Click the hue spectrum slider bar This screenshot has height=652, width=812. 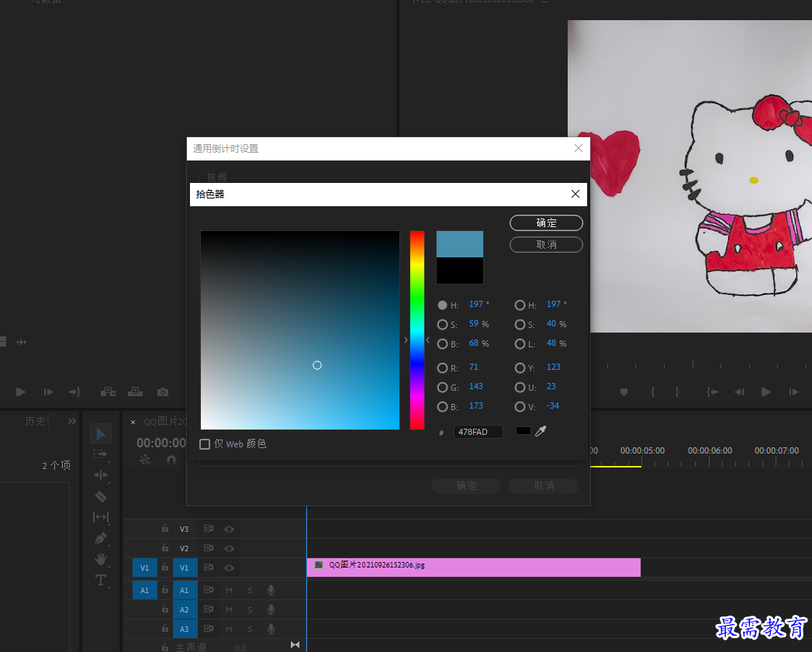pos(417,330)
